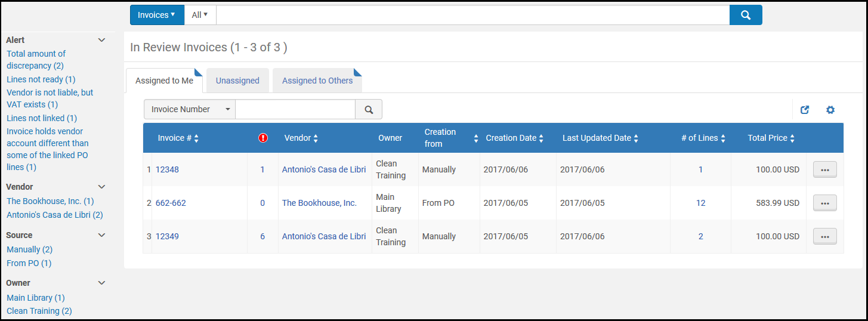The height and width of the screenshot is (321, 868).
Task: Filter by The Bookhouse, Inc. vendor facet
Action: 50,202
